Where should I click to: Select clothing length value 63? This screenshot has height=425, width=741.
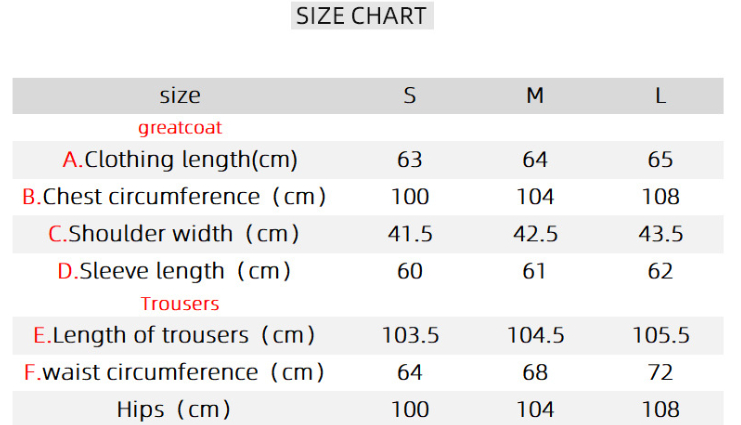click(410, 159)
